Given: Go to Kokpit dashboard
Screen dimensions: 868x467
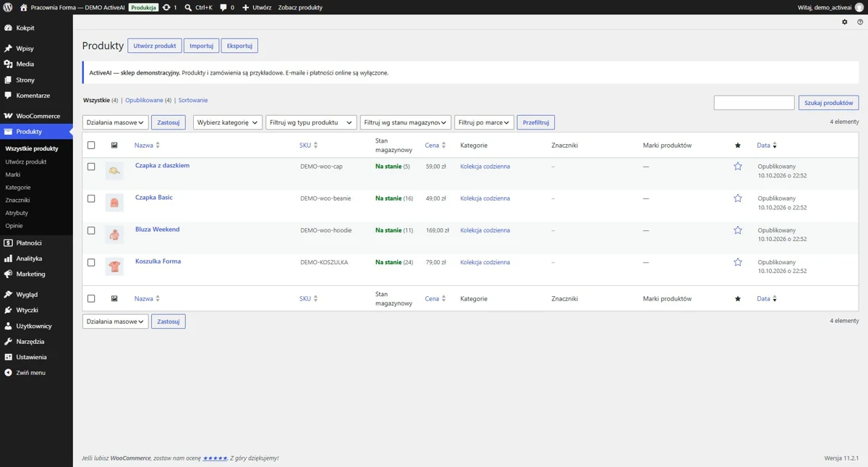Looking at the screenshot, I should [x=36, y=28].
